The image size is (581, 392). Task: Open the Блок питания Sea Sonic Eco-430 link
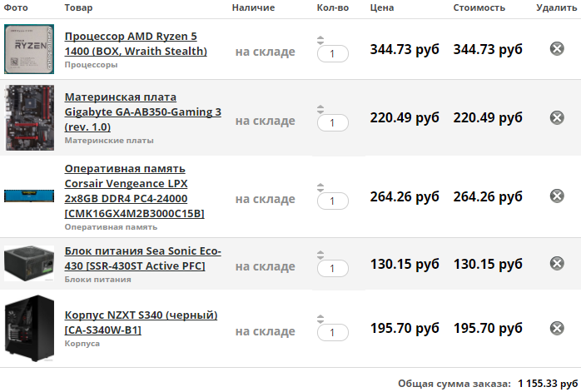pos(142,258)
